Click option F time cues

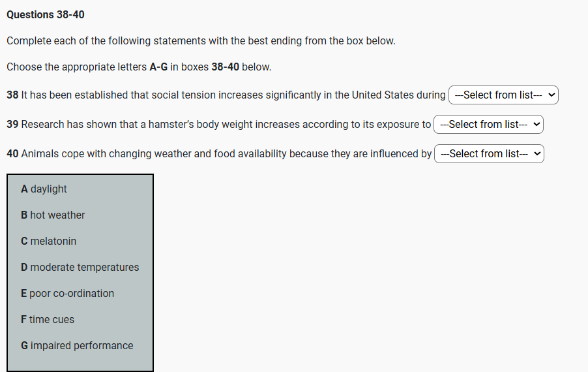(x=47, y=320)
